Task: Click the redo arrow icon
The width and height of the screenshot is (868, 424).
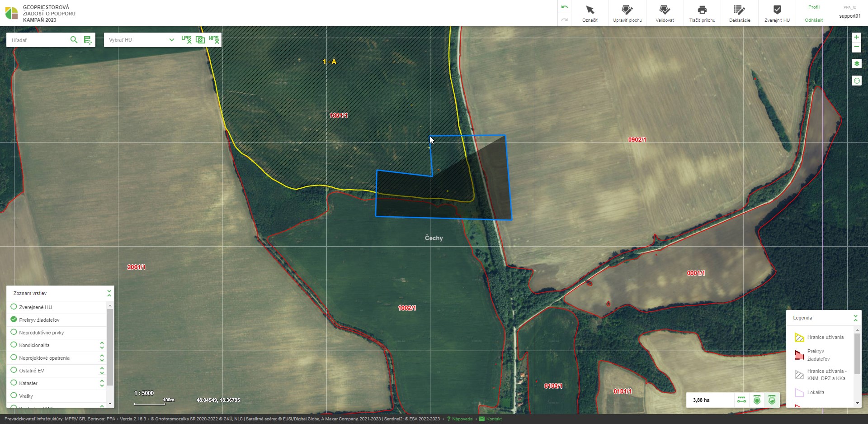Action: pos(564,20)
